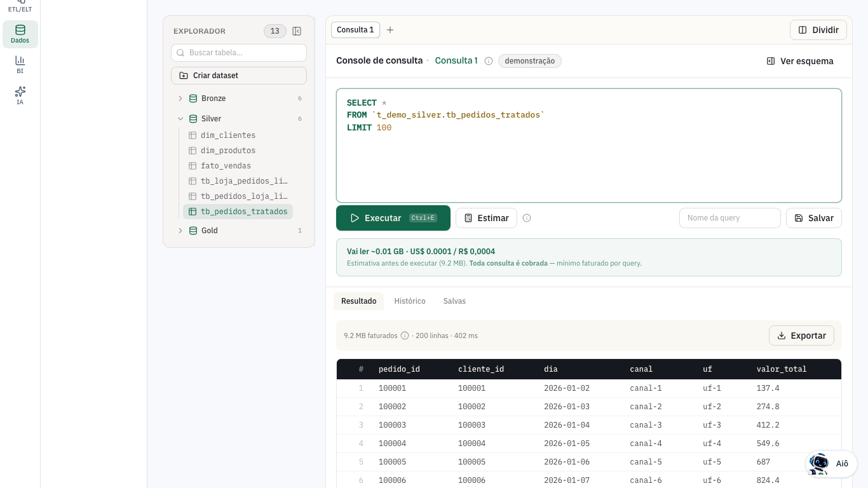Viewport: 868px width, 488px height.
Task: Select the tb_loja_pedidos_li... table
Action: coord(238,181)
